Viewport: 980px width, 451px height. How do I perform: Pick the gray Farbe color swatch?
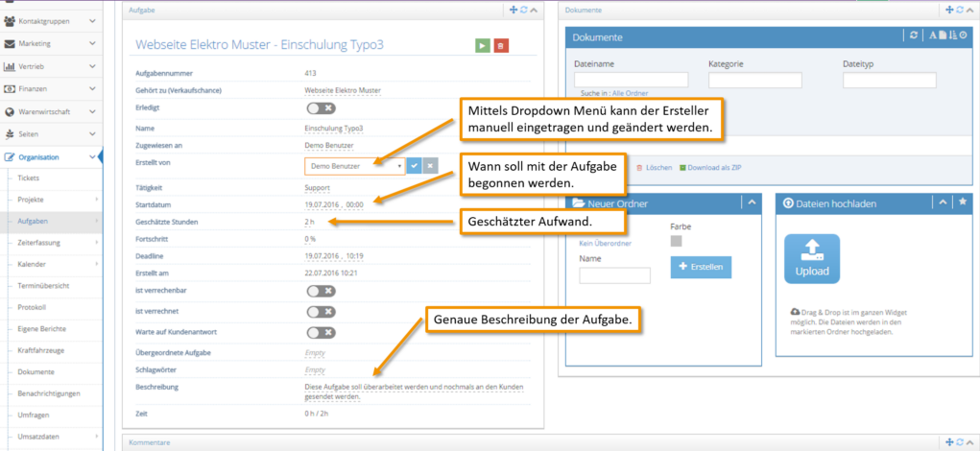[677, 241]
